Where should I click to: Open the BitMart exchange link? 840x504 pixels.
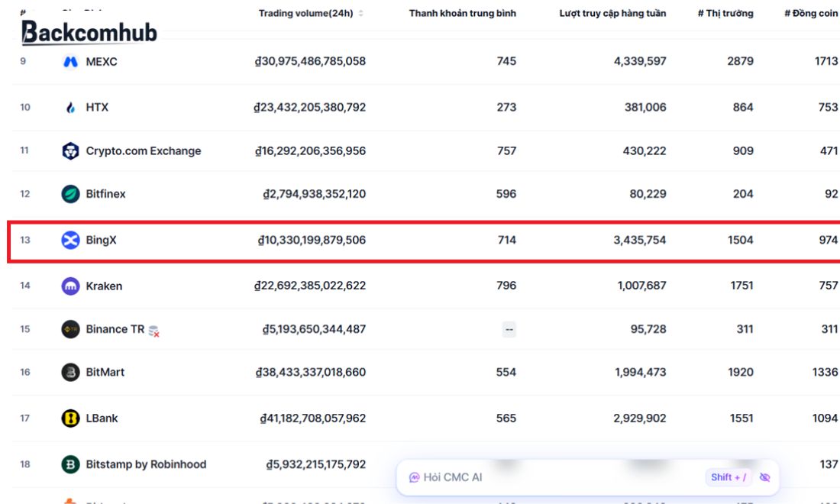[x=105, y=372]
